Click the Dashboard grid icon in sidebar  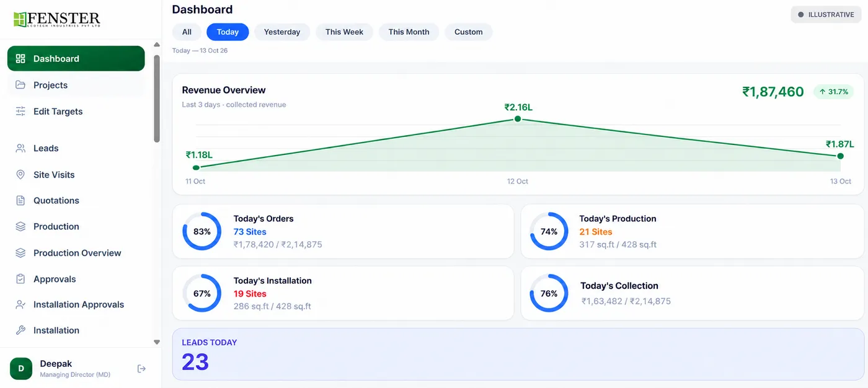click(20, 59)
